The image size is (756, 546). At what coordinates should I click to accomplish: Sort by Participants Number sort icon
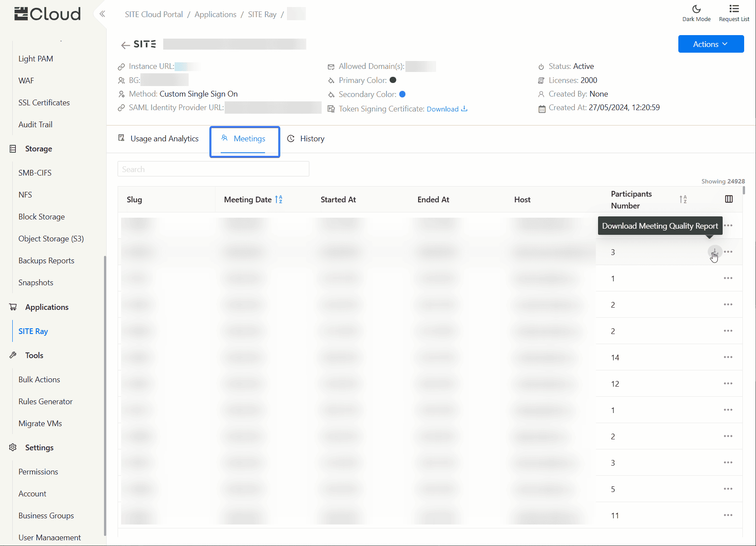(x=683, y=200)
